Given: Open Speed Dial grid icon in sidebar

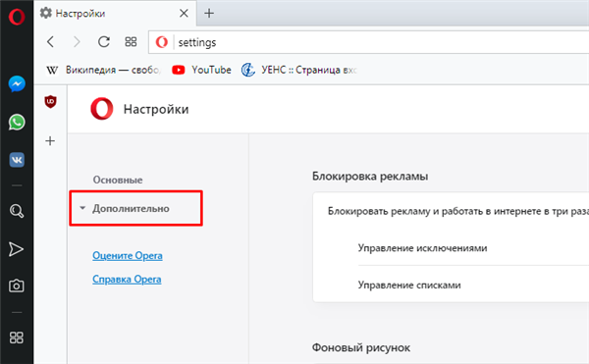Looking at the screenshot, I should [x=16, y=338].
